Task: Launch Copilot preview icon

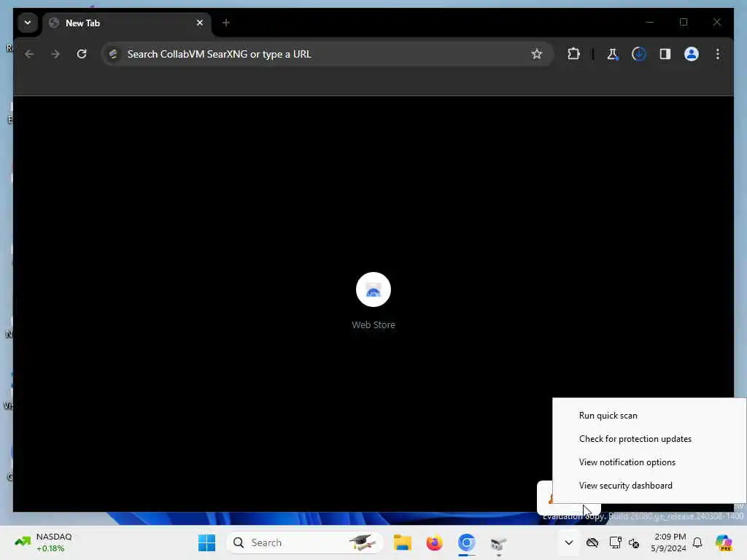Action: pyautogui.click(x=724, y=542)
